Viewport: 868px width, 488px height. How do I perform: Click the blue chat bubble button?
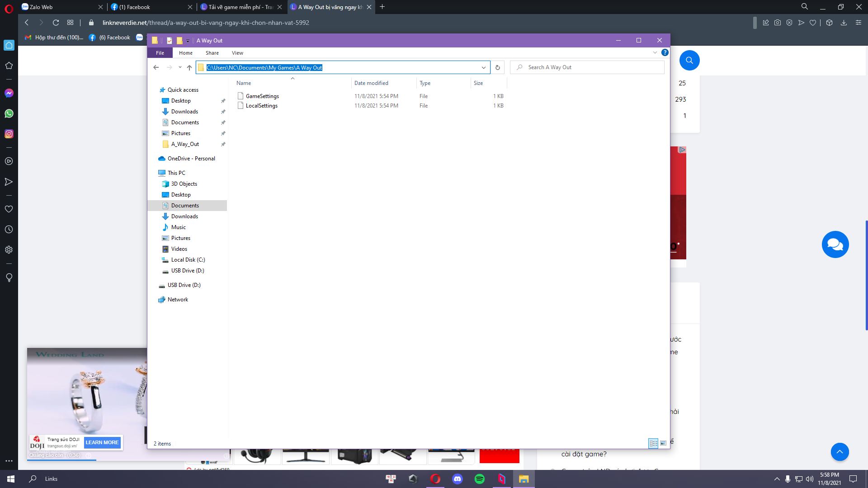click(x=835, y=244)
